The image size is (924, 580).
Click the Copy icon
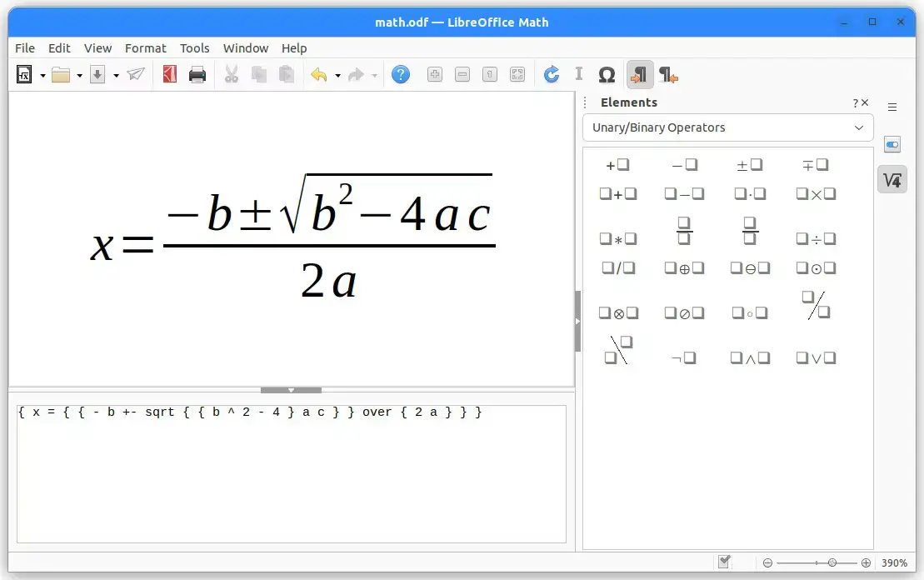point(258,74)
